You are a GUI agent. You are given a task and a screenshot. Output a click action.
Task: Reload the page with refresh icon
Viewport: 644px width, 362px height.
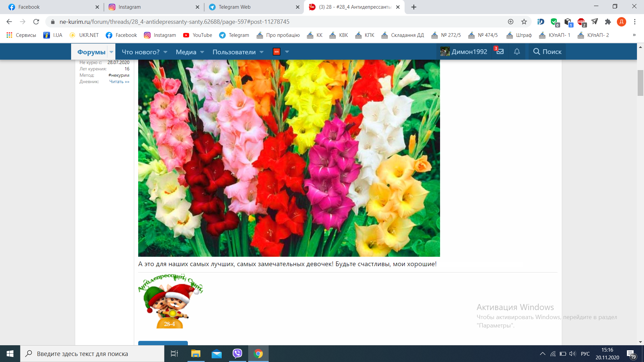pos(36,22)
